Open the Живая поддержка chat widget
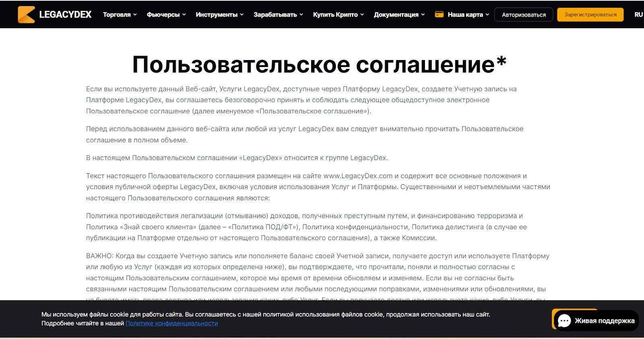This screenshot has width=644, height=339. tap(597, 321)
